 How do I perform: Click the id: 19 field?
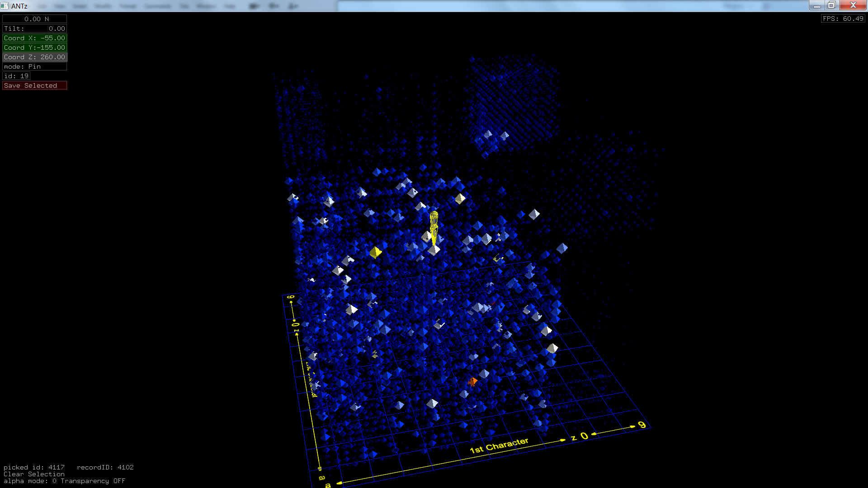(x=16, y=76)
